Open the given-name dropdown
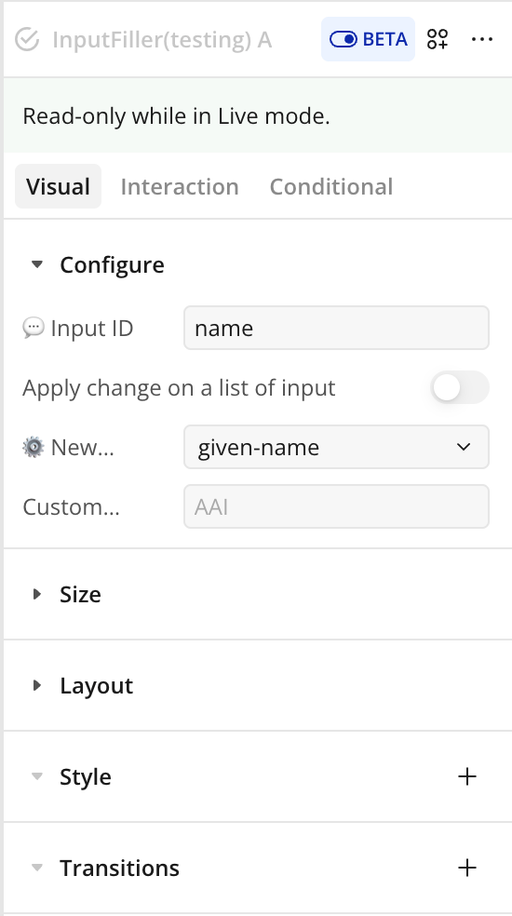This screenshot has width=512, height=916. [x=337, y=447]
